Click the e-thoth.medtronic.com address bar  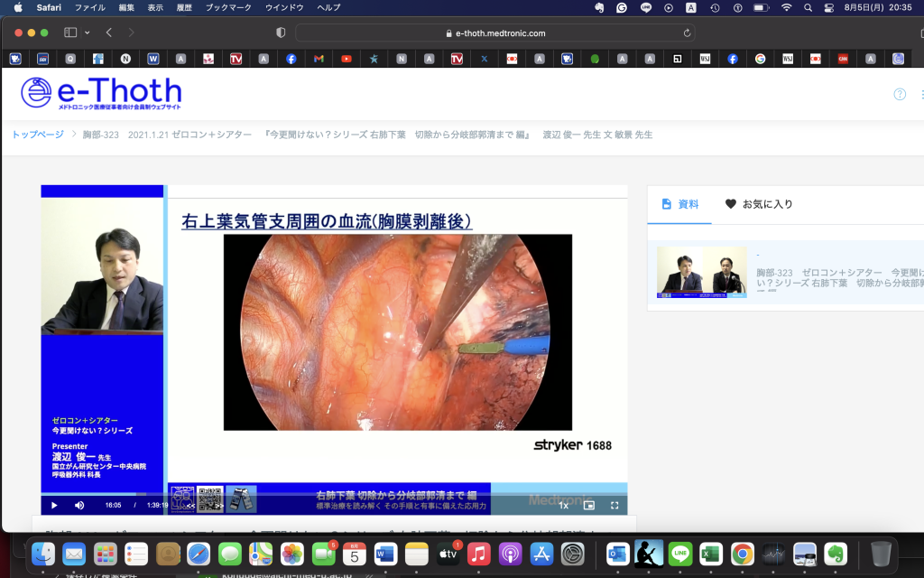click(x=494, y=33)
